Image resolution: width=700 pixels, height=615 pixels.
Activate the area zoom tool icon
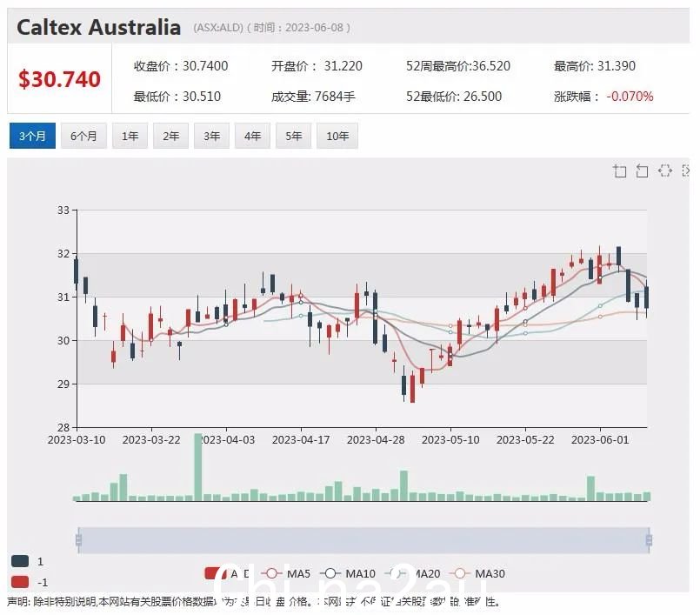tap(620, 170)
